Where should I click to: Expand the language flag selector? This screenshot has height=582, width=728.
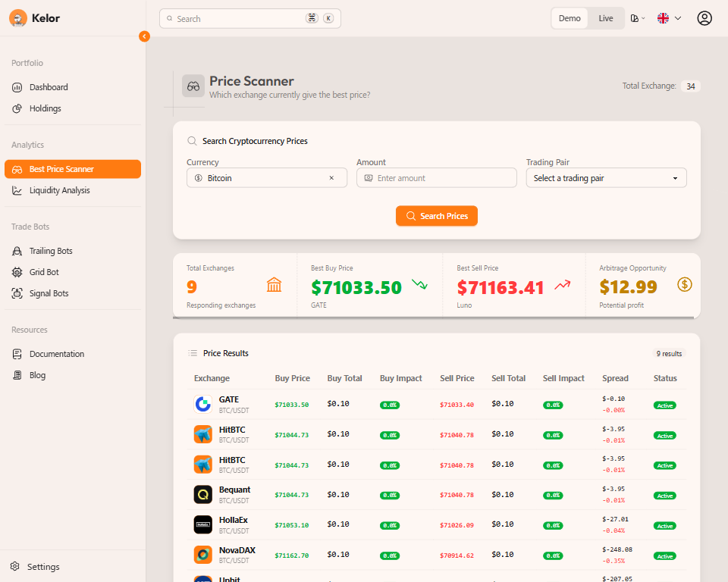[669, 18]
